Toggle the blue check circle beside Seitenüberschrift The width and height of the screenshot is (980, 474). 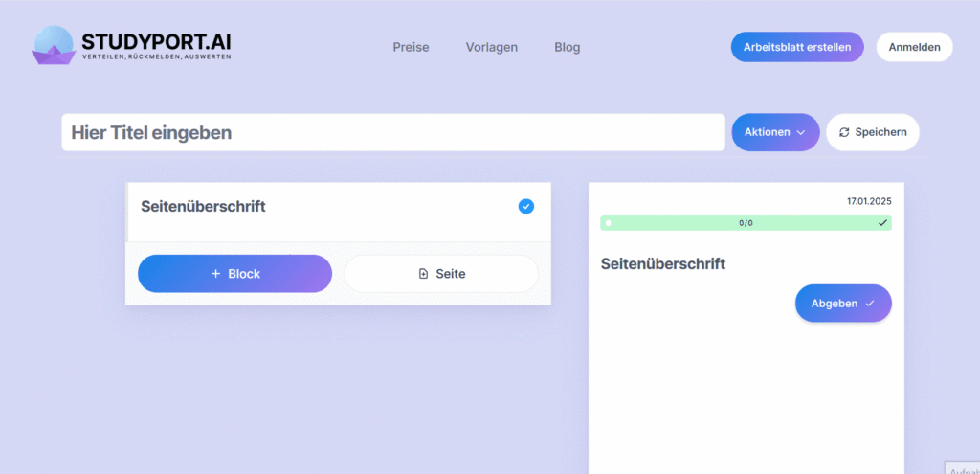point(526,206)
